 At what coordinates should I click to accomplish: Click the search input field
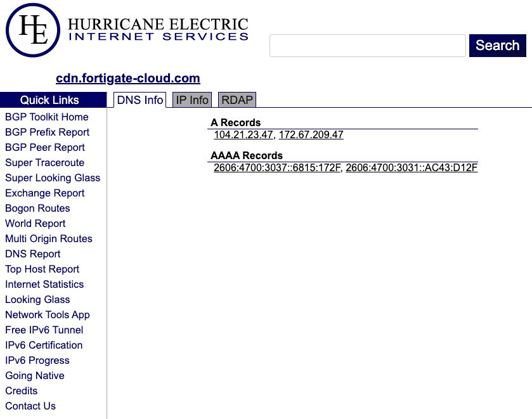point(367,46)
